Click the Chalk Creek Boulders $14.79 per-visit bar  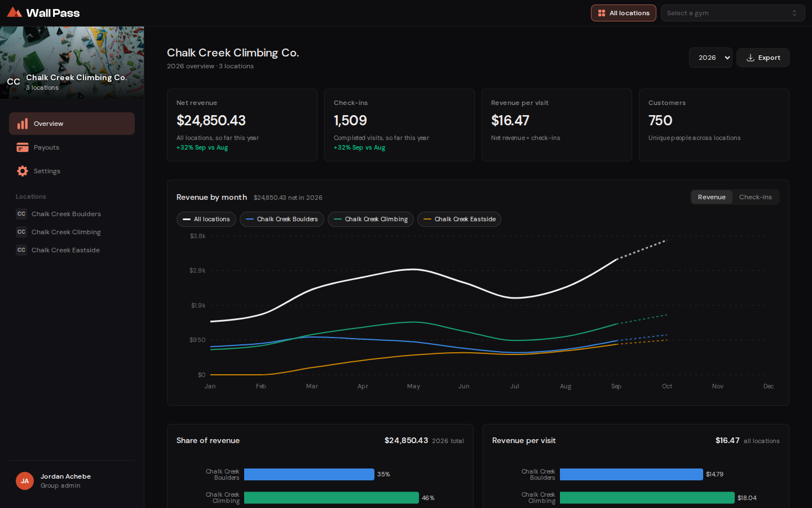click(632, 474)
